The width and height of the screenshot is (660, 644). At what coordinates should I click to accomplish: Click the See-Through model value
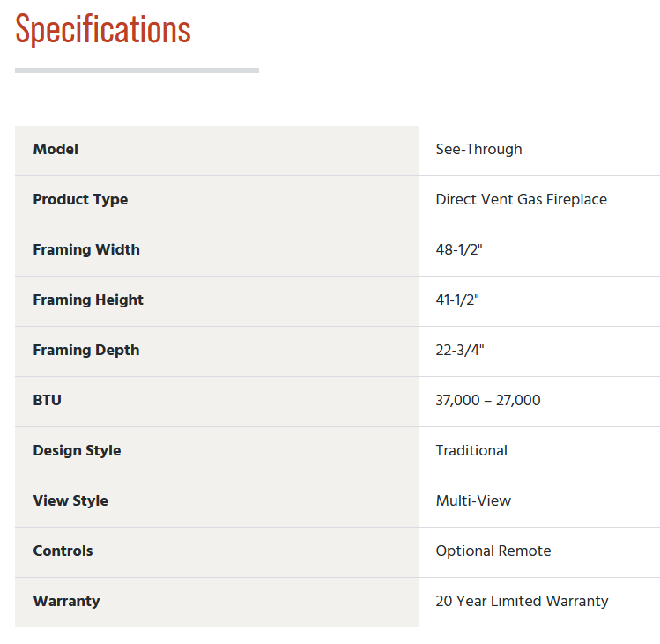pos(479,150)
